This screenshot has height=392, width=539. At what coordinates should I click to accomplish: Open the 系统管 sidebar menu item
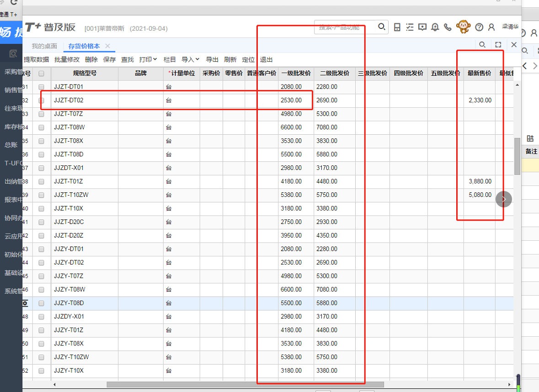click(x=13, y=291)
